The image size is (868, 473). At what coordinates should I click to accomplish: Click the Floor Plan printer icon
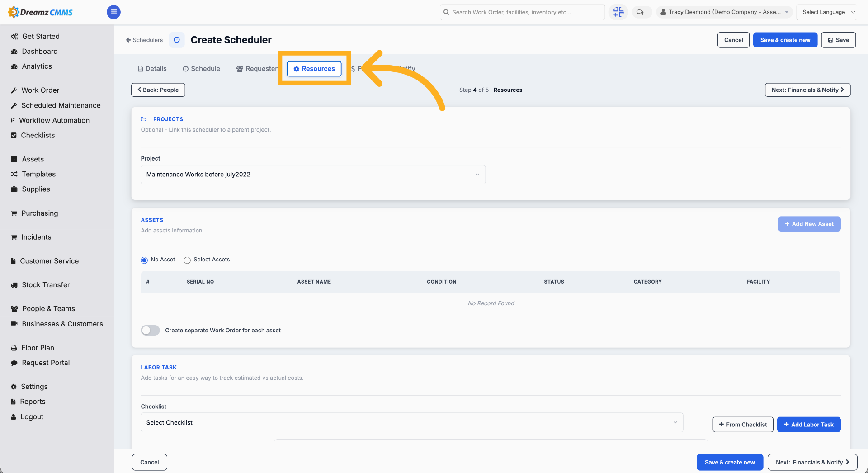tap(14, 348)
